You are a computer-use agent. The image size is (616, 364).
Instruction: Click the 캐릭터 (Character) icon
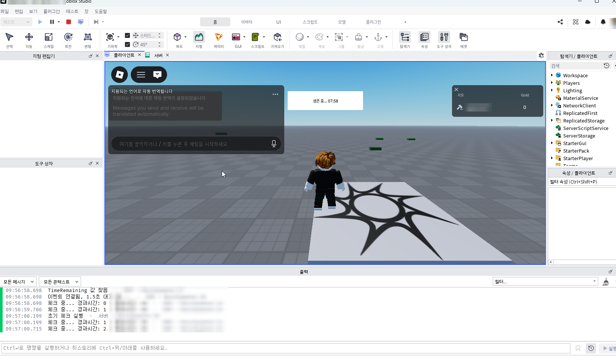tap(219, 40)
